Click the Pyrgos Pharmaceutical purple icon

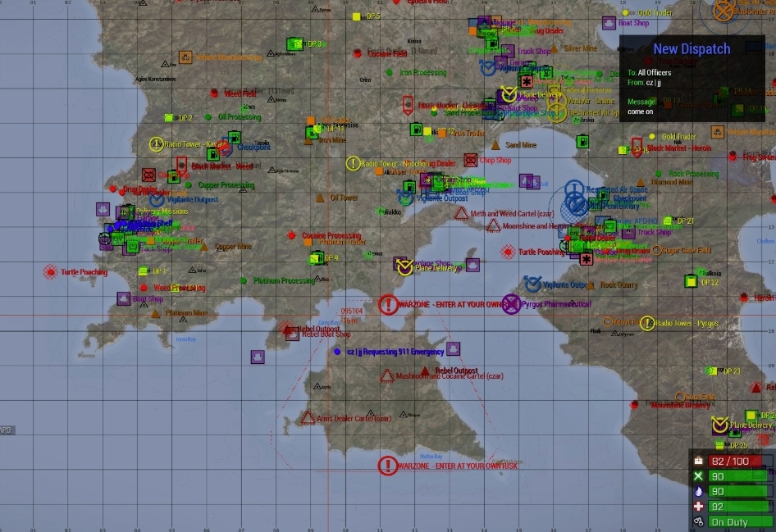tap(511, 304)
